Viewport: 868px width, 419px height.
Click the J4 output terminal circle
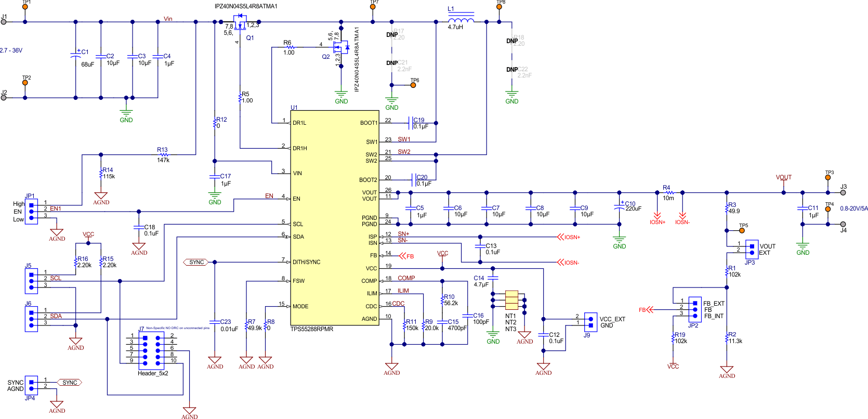[x=843, y=224]
